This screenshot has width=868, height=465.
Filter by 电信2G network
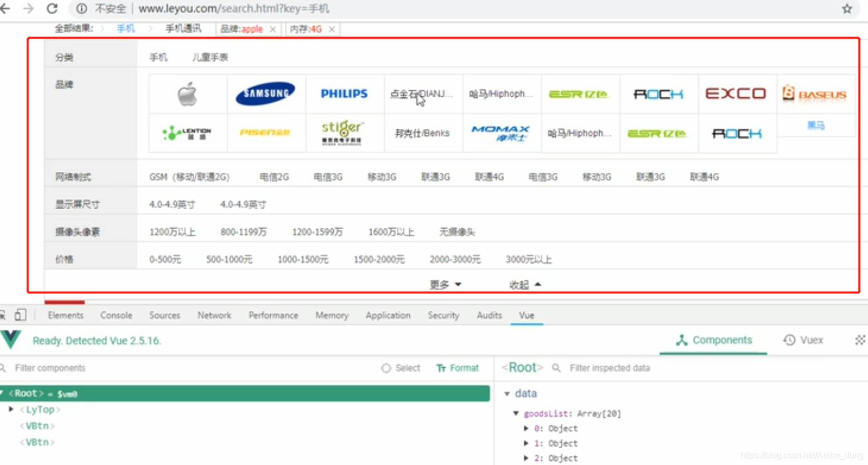tap(275, 176)
